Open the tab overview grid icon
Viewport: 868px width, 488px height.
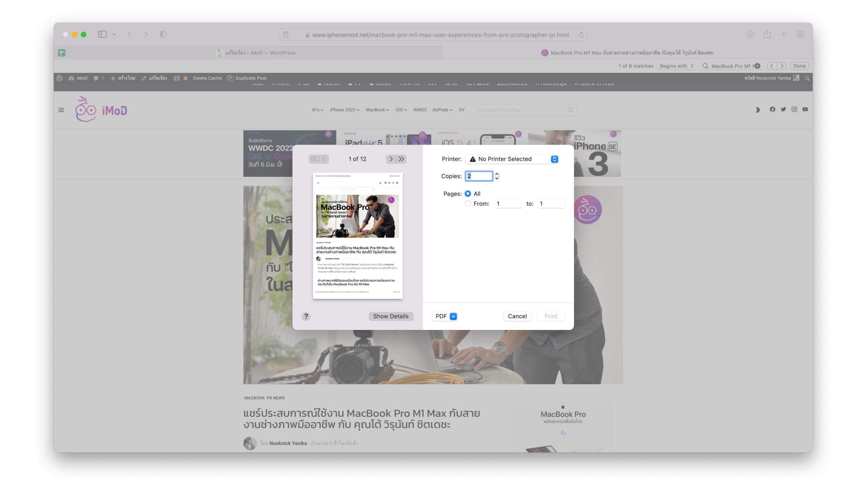(x=801, y=34)
